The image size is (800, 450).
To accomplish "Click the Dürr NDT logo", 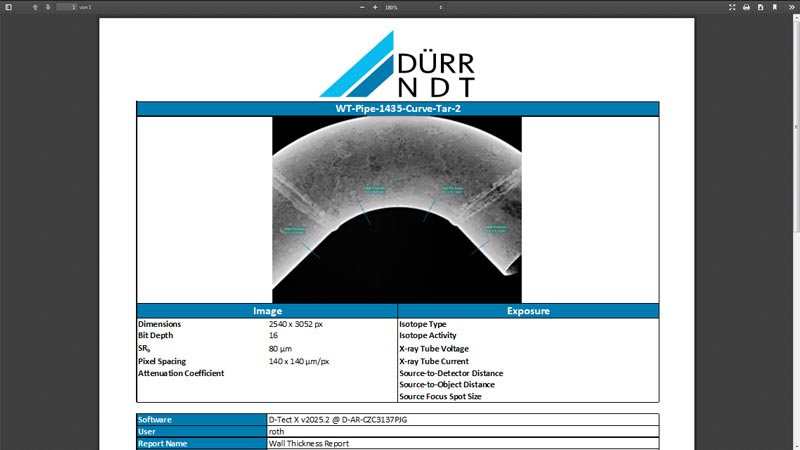I will (397, 64).
